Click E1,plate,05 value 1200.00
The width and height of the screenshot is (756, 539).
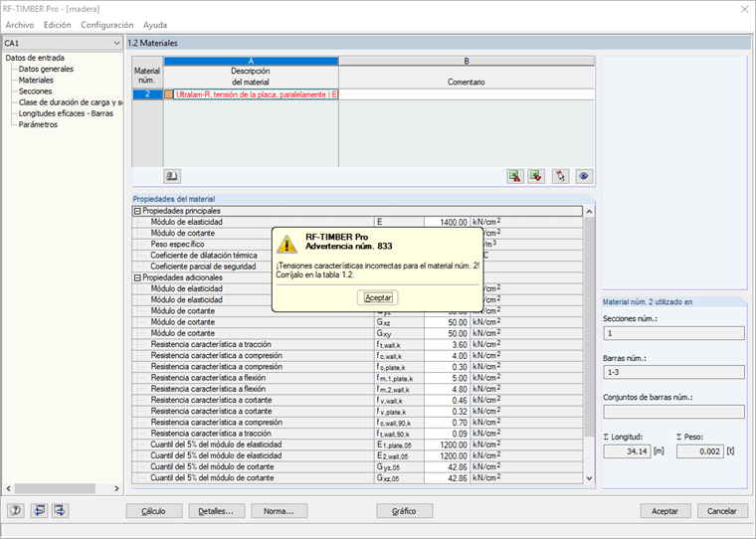click(447, 445)
